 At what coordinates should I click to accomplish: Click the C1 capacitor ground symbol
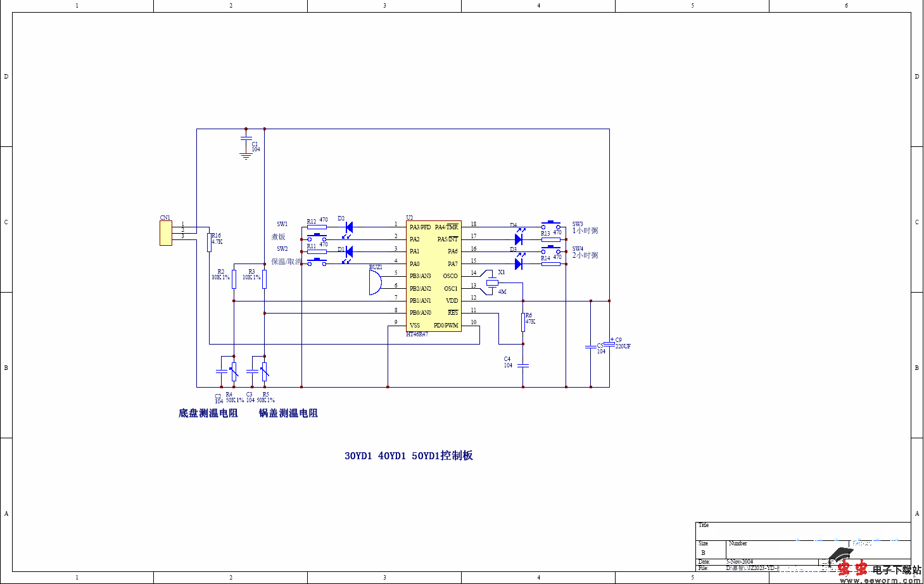tap(246, 155)
